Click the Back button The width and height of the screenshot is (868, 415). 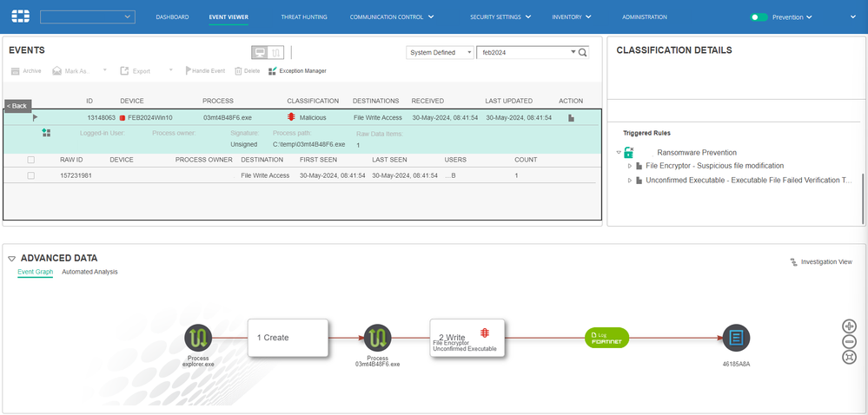18,106
